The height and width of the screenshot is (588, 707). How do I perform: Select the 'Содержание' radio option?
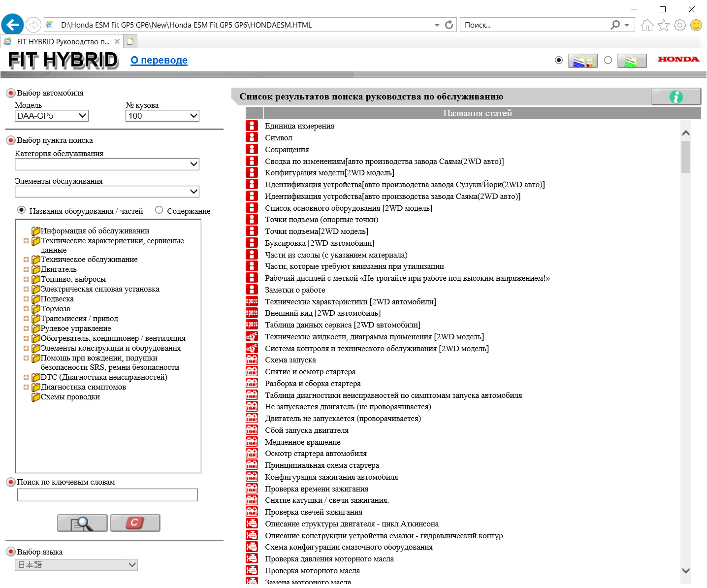(159, 210)
